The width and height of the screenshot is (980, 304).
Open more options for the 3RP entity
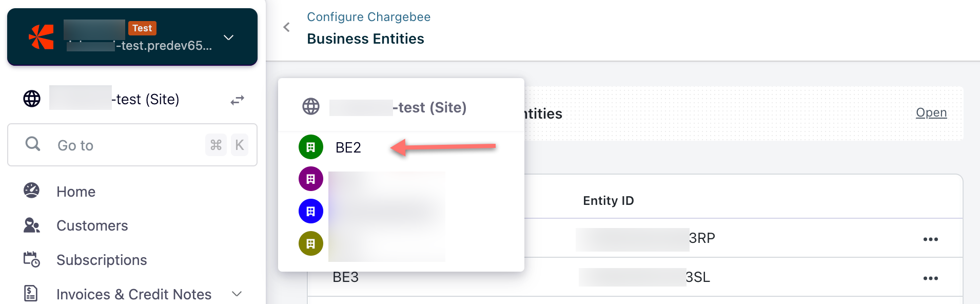pos(930,239)
